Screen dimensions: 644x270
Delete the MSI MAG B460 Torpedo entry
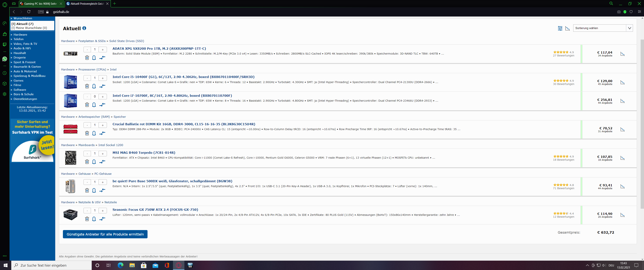(x=87, y=162)
